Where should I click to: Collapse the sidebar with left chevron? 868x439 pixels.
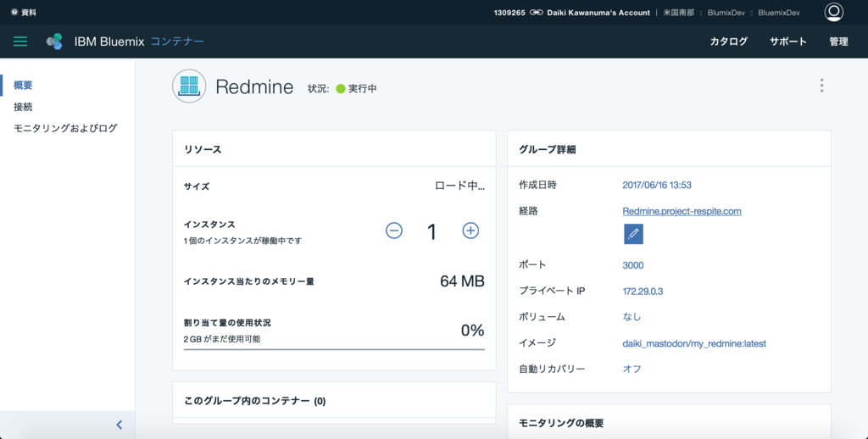tap(119, 425)
